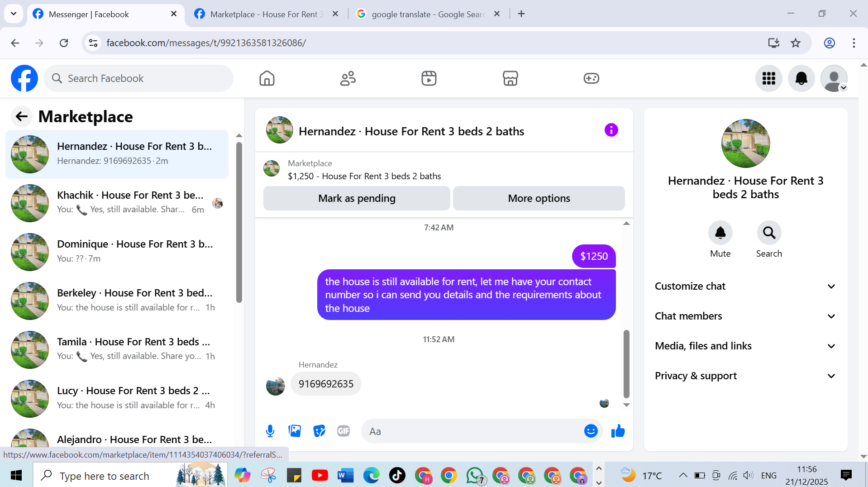Open WhatsApp from taskbar

point(475,476)
